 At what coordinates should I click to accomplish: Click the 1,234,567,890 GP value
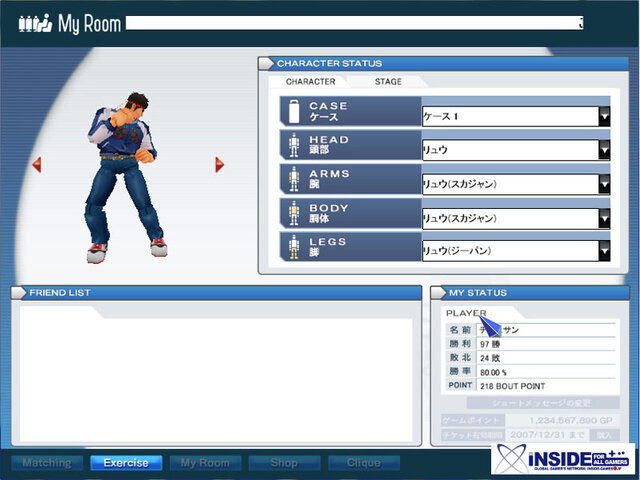point(570,420)
